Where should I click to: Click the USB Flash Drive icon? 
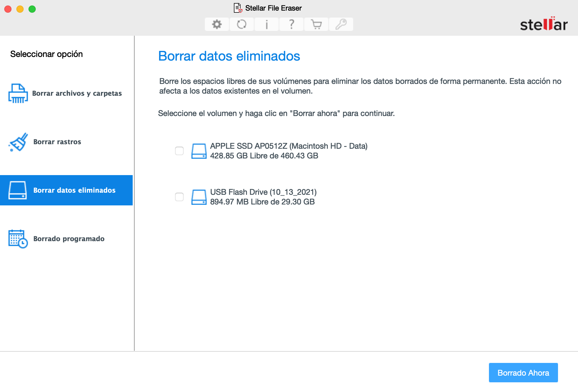(199, 197)
